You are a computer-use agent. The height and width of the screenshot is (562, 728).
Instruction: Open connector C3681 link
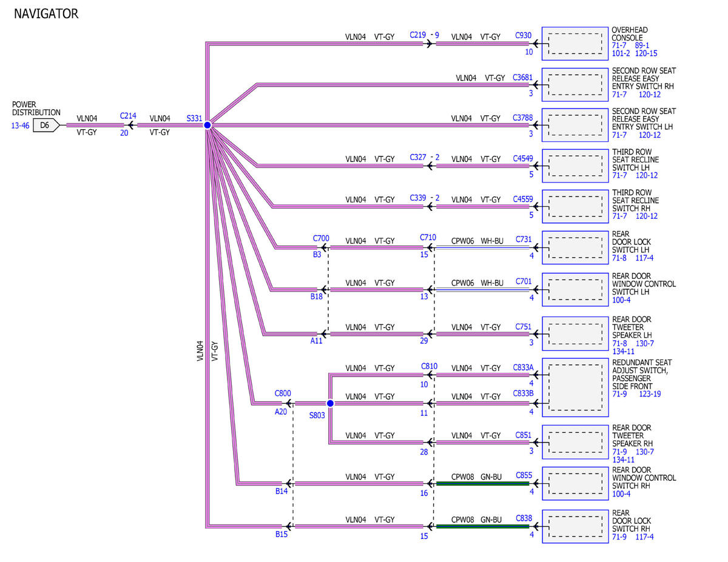522,78
